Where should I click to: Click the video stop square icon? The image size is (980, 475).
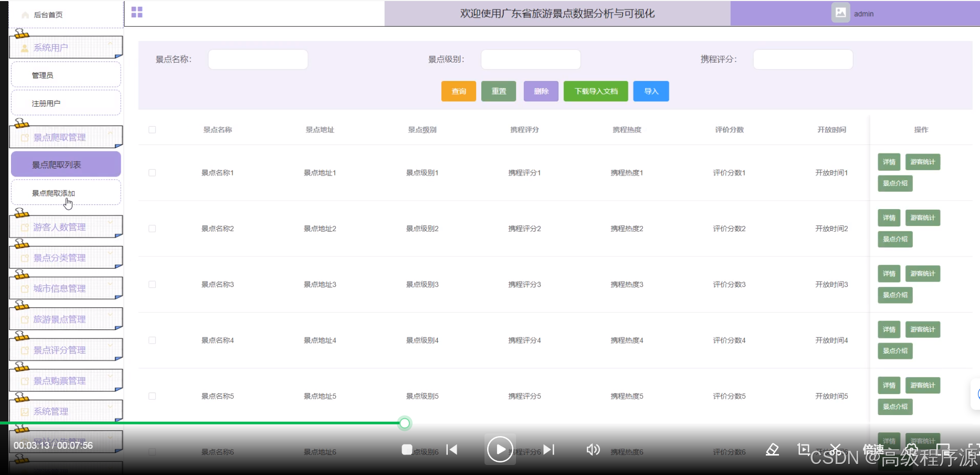coord(407,449)
